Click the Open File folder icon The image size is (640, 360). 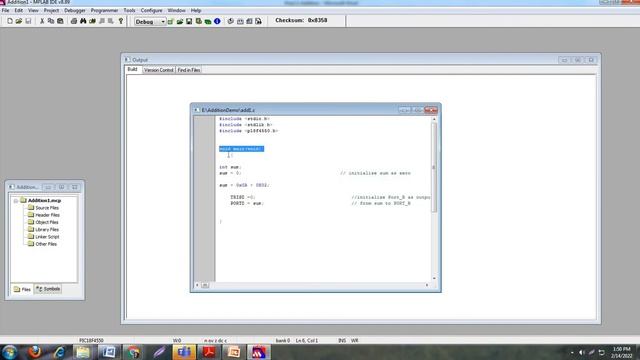point(19,21)
